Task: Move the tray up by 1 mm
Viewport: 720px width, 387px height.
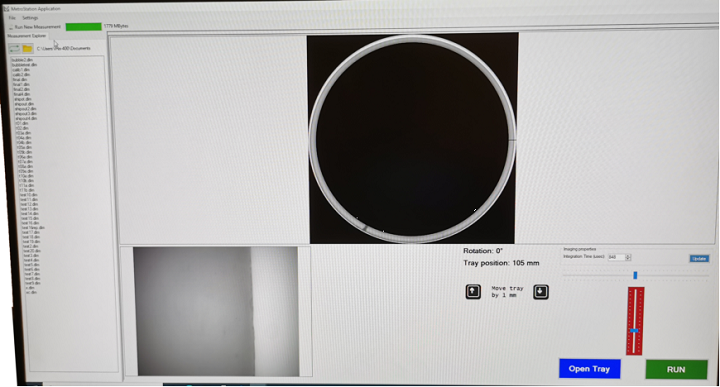Action: point(473,292)
